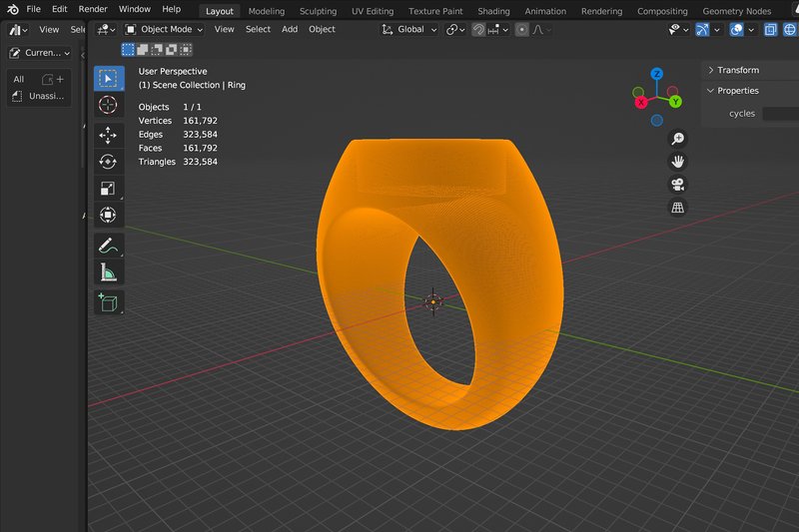Screen dimensions: 799x532
Task: Switch to the Shading workspace tab
Action: click(x=493, y=11)
